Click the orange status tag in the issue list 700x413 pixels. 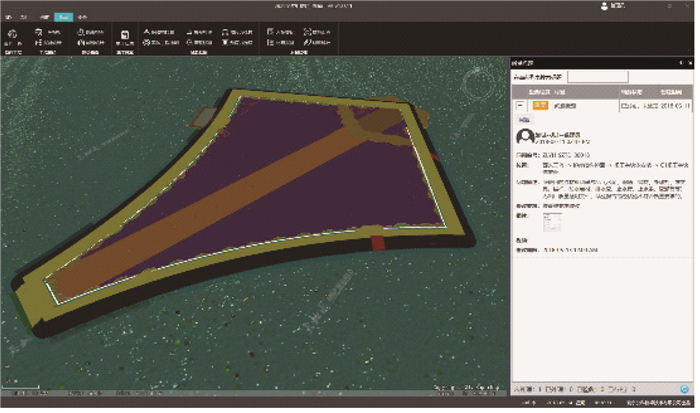(x=540, y=103)
